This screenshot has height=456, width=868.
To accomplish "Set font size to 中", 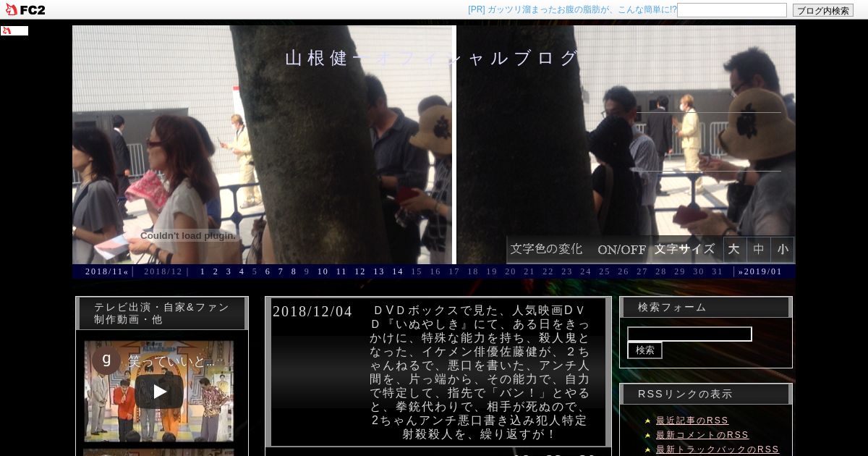I will [759, 249].
